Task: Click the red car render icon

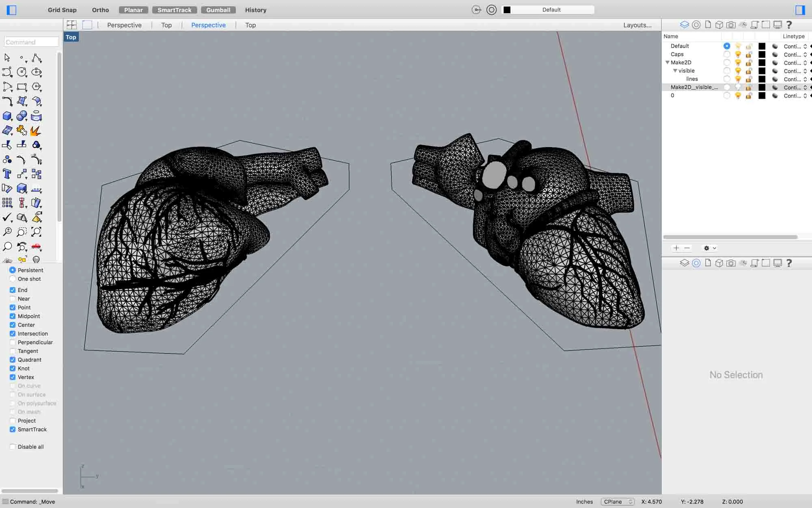Action: coord(36,246)
